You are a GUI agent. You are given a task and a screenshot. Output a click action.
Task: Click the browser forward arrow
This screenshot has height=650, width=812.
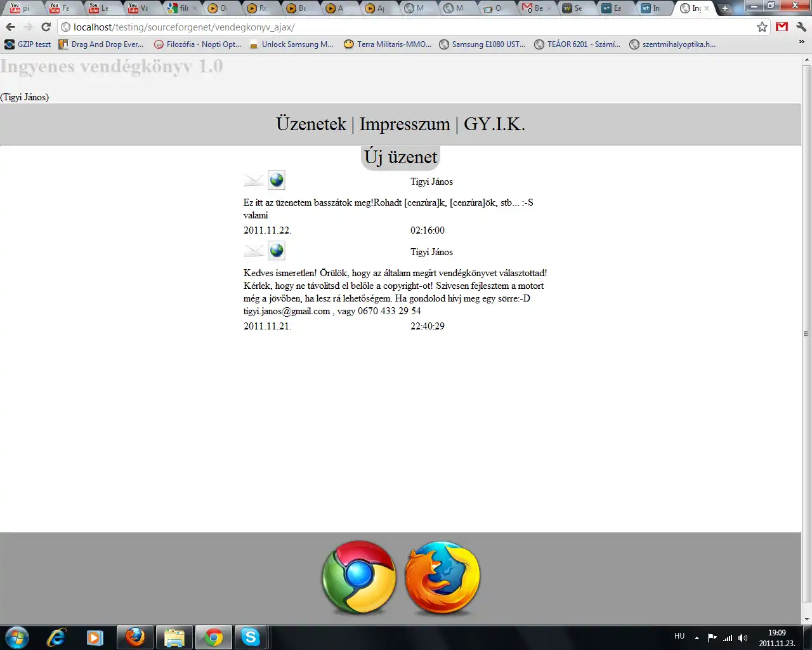point(28,27)
